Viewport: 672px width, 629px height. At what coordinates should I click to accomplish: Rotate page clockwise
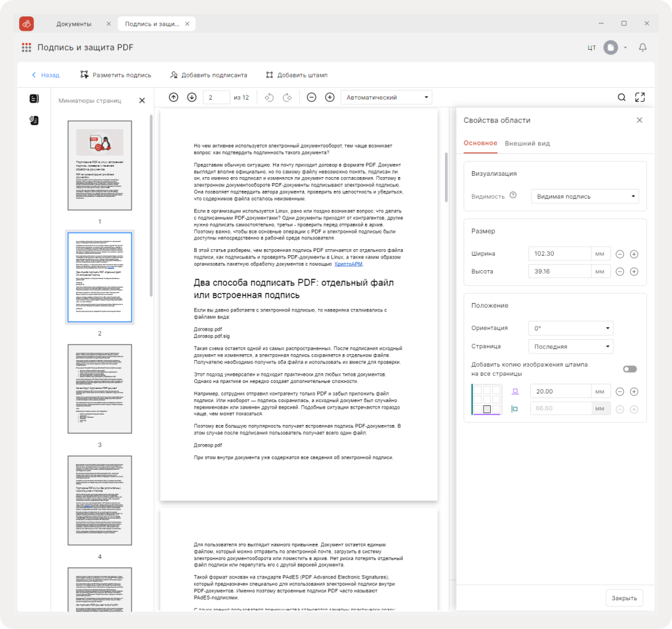(x=287, y=97)
